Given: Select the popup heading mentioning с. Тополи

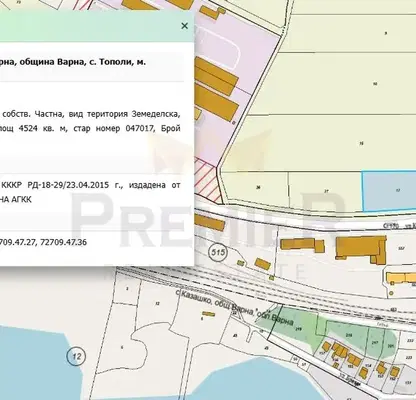Looking at the screenshot, I should (73, 62).
